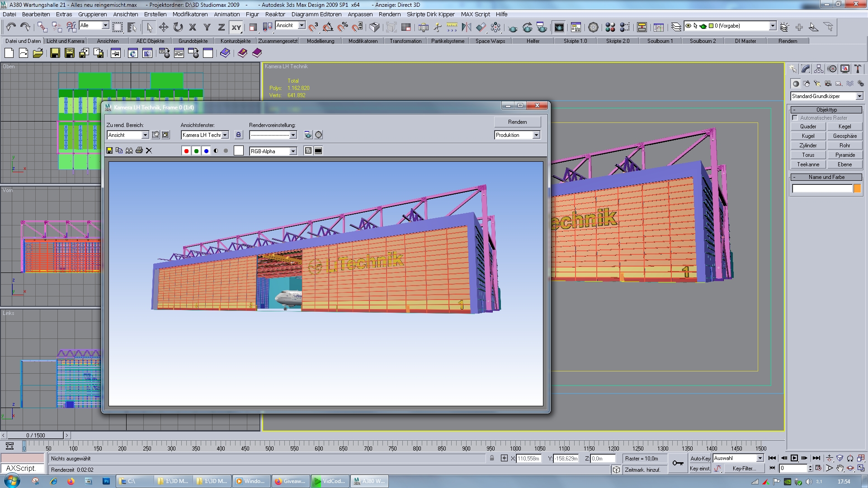Toggle the blue channel display
Image resolution: width=868 pixels, height=488 pixels.
coord(206,151)
